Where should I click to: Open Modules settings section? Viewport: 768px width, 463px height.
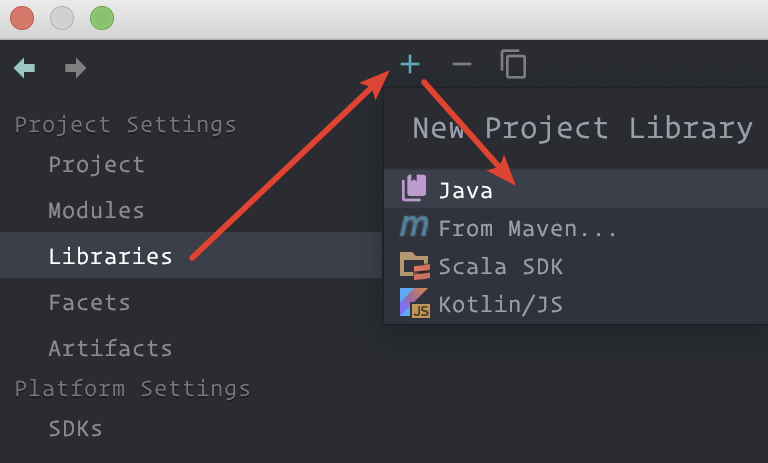(x=96, y=211)
